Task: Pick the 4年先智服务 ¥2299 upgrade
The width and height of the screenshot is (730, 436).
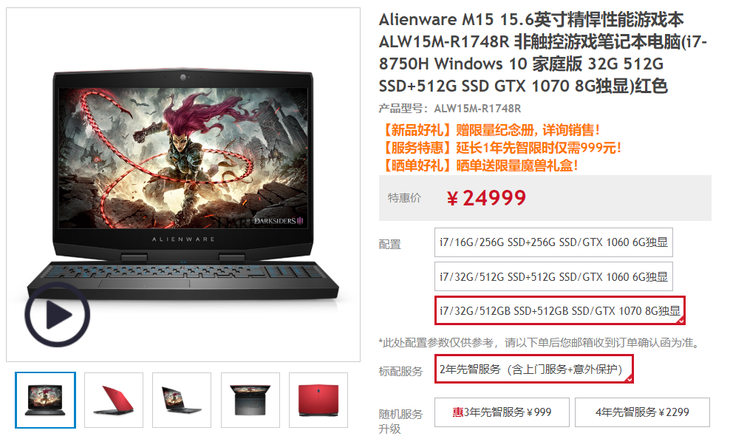Action: (x=642, y=412)
